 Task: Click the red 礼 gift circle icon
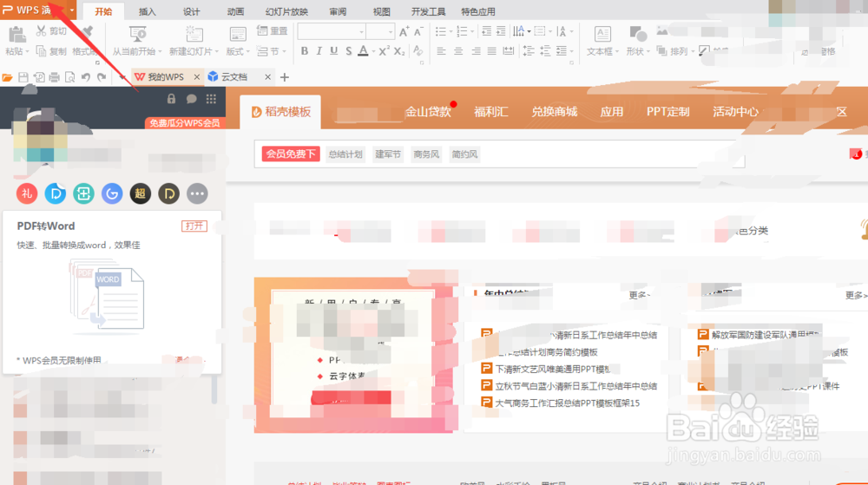(27, 193)
